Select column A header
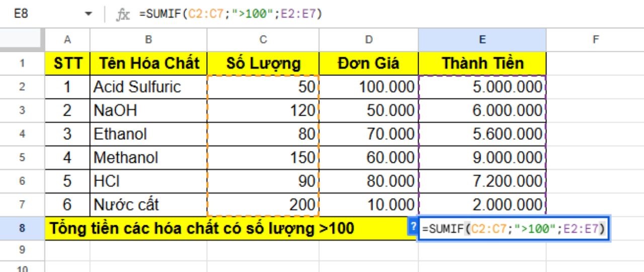 (67, 40)
